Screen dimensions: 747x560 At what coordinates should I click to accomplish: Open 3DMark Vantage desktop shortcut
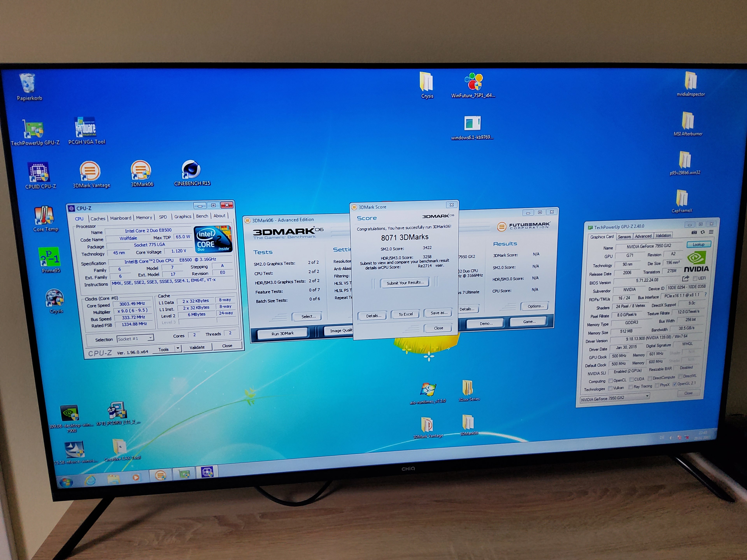tap(90, 171)
